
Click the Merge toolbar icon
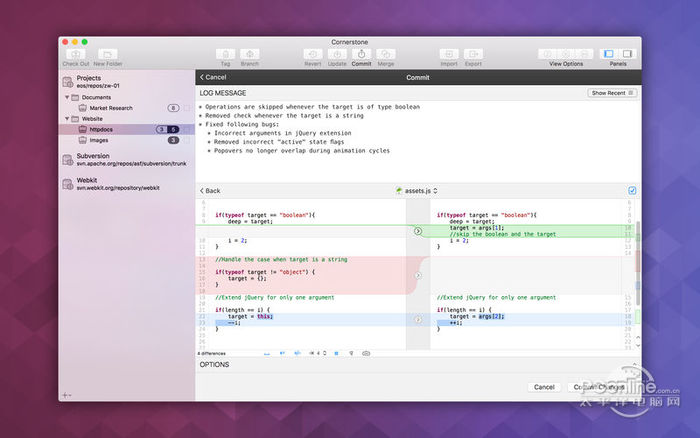tap(385, 54)
